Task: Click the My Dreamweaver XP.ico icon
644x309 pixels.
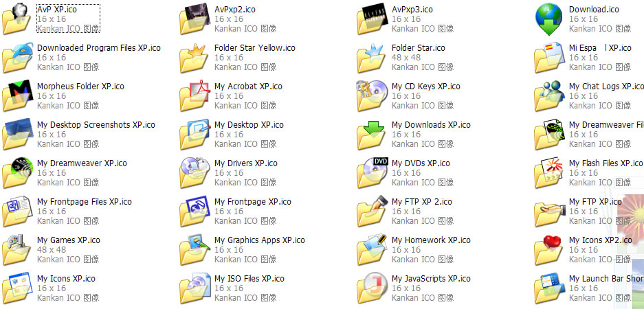Action: 17,172
